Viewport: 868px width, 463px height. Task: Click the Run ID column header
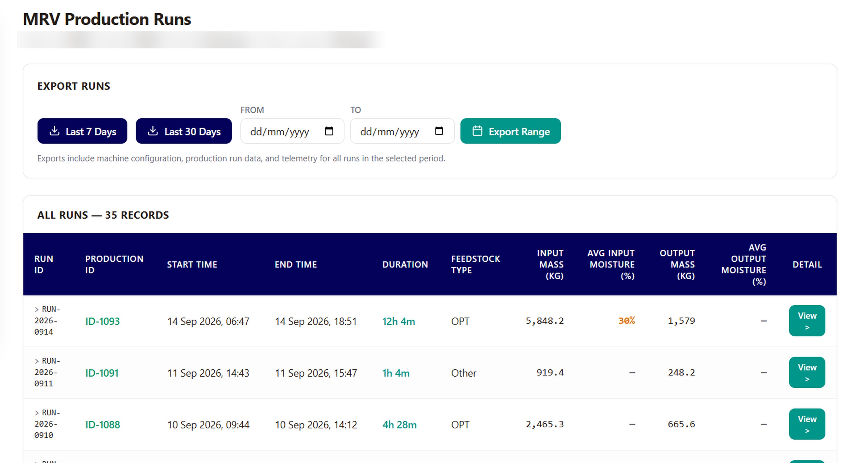point(44,265)
